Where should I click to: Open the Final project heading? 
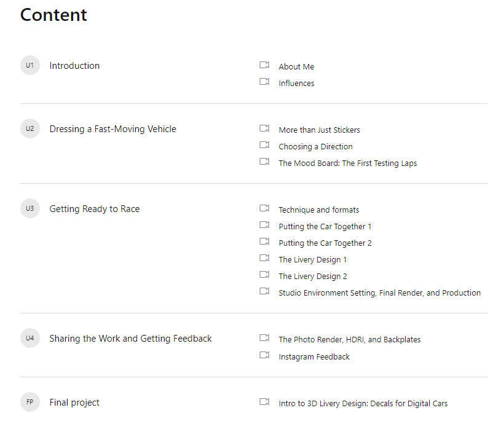pyautogui.click(x=74, y=403)
